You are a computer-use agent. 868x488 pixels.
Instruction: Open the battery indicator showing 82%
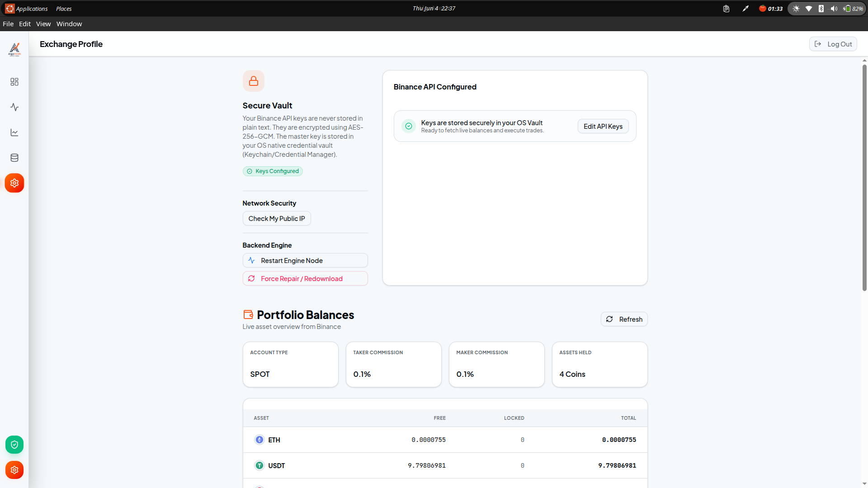pos(853,9)
